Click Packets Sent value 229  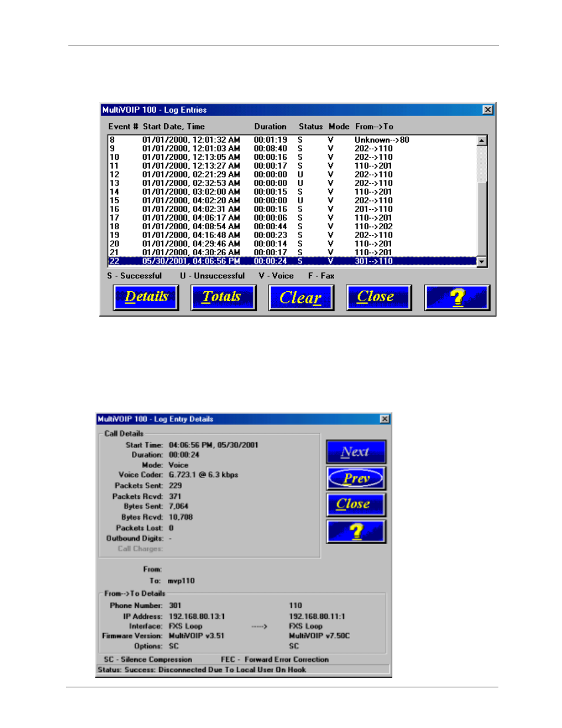click(176, 486)
